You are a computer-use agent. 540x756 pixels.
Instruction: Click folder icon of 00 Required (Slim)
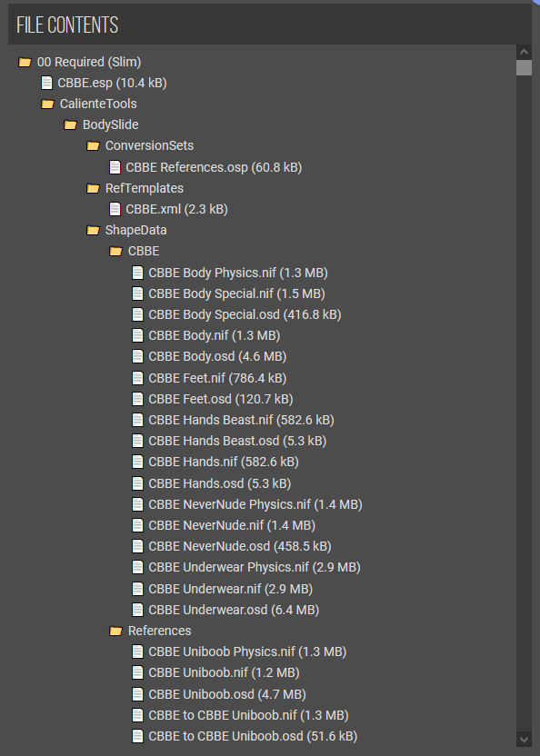click(25, 62)
